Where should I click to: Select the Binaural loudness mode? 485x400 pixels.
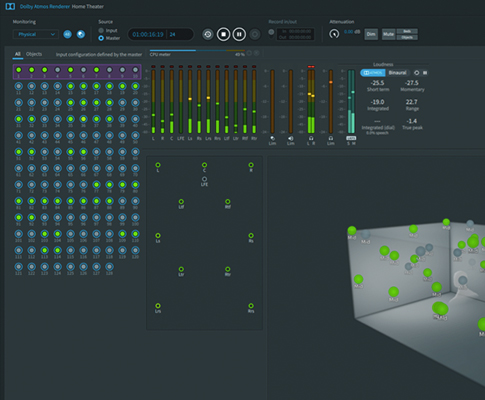(397, 73)
